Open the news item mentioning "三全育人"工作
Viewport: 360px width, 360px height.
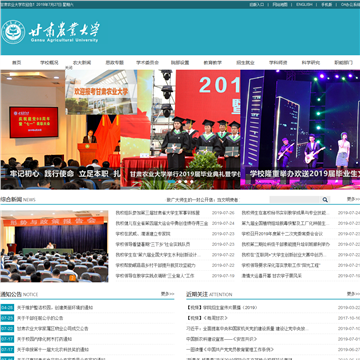pyautogui.click(x=155, y=276)
